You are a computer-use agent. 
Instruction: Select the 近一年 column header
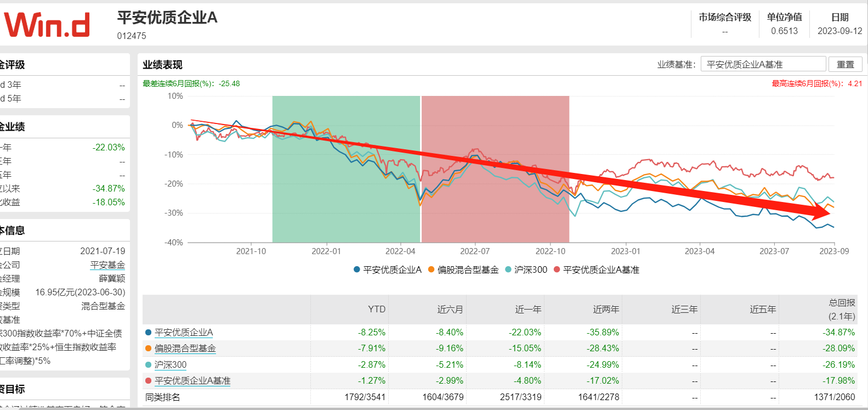click(528, 310)
